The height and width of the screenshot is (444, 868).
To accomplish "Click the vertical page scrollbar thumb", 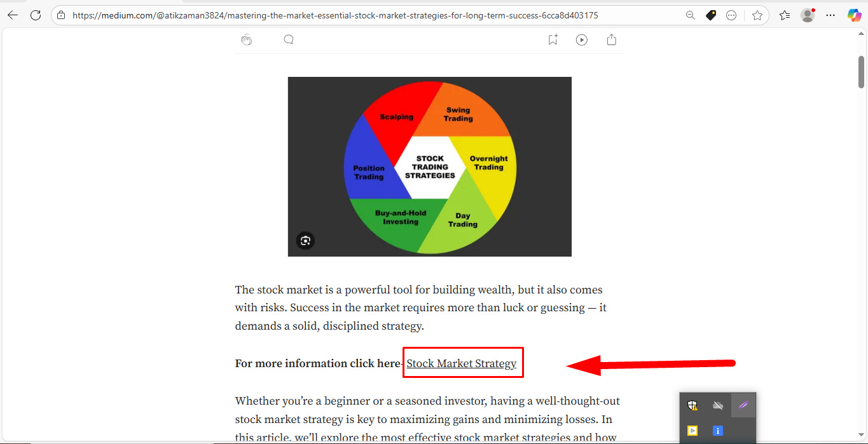I will [x=862, y=72].
